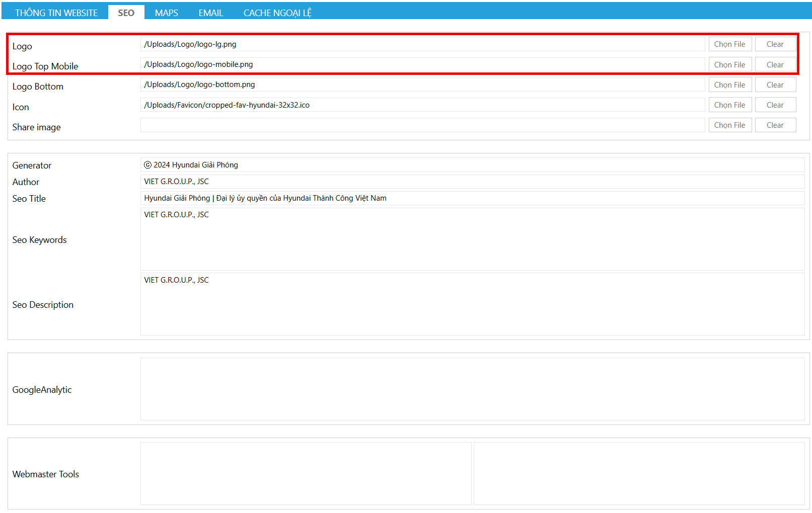Click the Share image path field
The image size is (812, 513).
[x=422, y=125]
